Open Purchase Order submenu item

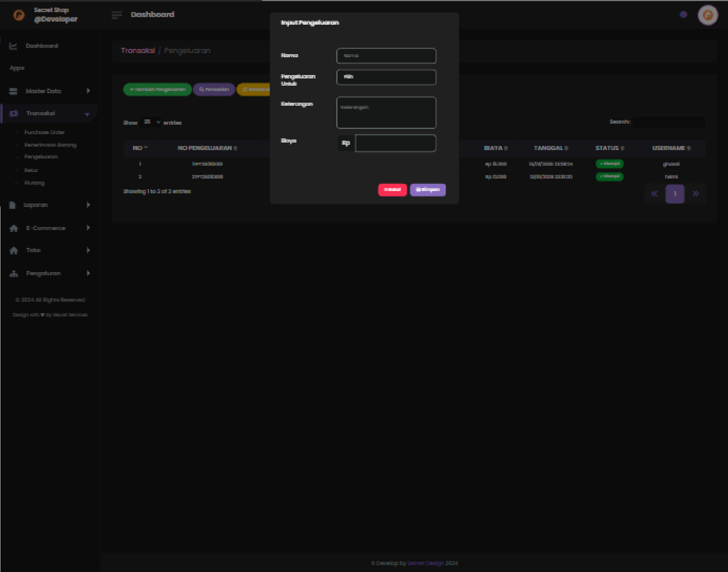coord(44,132)
